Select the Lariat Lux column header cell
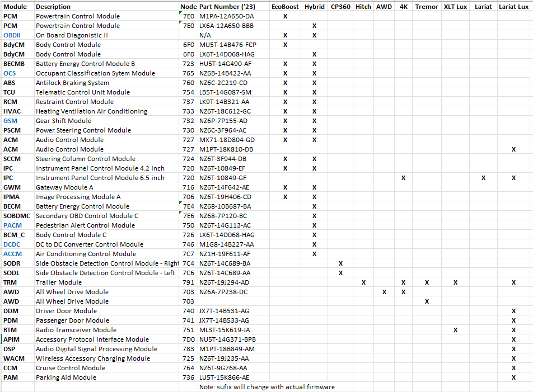Image resolution: width=533 pixels, height=392 pixels. pyautogui.click(x=513, y=7)
